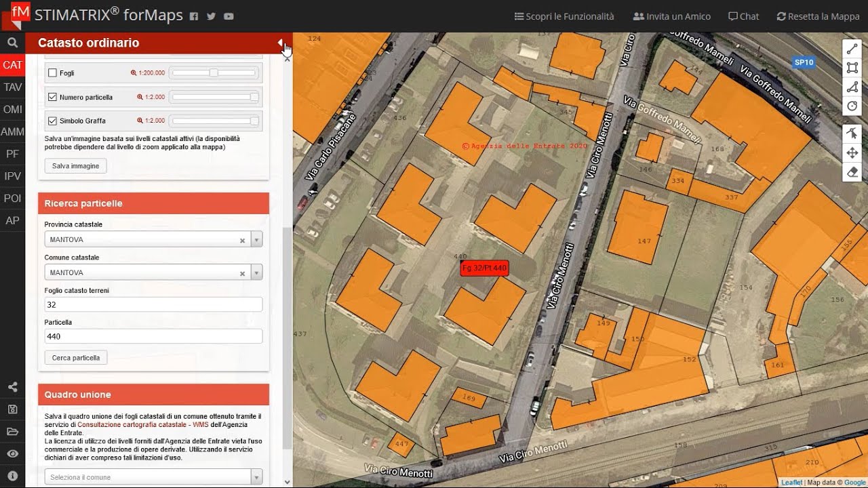Click the Ricerca particelle section header
Image resolution: width=868 pixels, height=488 pixels.
154,203
